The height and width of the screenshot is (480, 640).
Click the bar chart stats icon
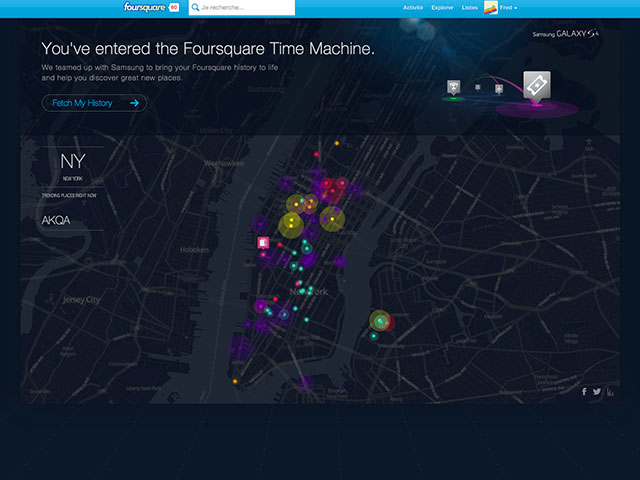610,392
